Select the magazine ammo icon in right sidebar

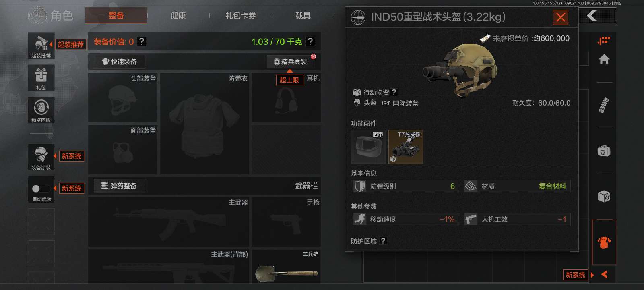coord(604,105)
